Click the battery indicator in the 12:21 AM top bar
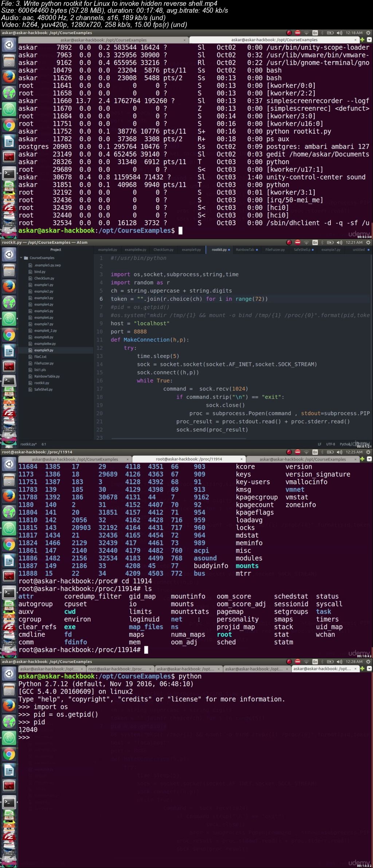The image size is (373, 868). pos(330,242)
